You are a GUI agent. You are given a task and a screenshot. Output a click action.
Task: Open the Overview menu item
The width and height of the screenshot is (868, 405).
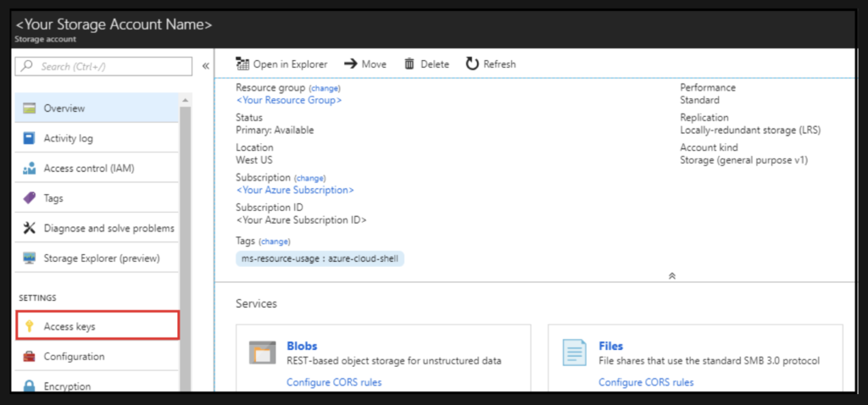point(97,108)
